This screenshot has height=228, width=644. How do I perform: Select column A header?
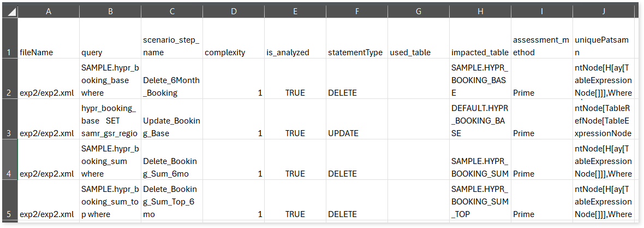[x=49, y=11]
